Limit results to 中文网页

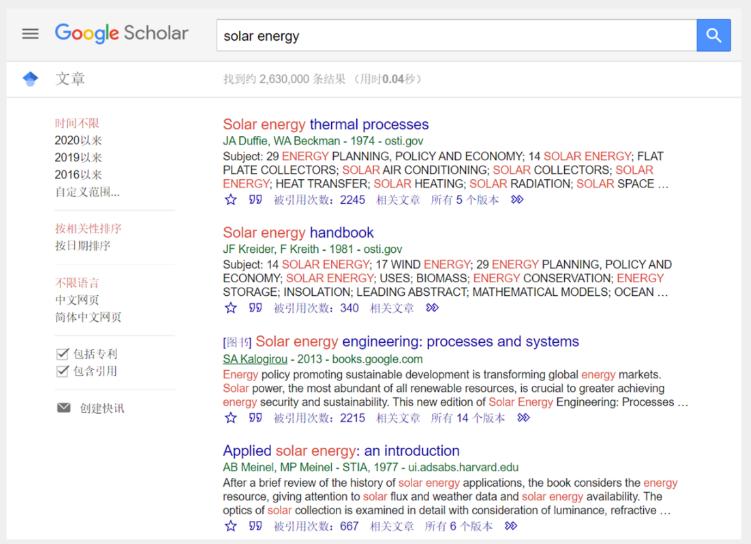tap(77, 300)
